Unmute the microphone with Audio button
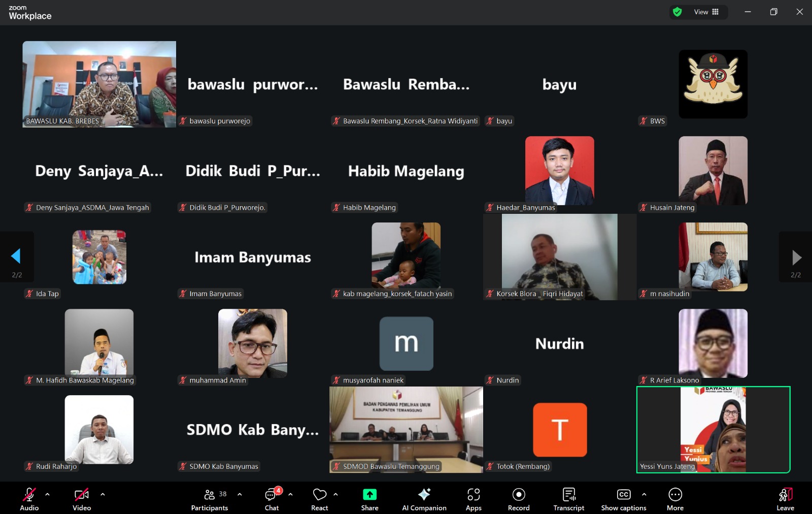 click(x=29, y=499)
